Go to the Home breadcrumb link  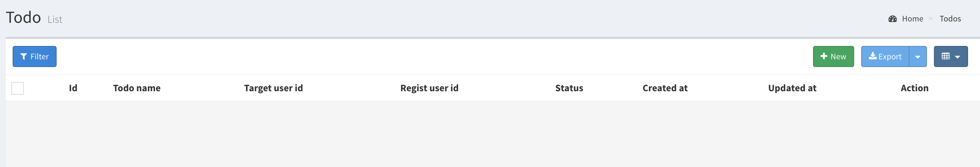(x=912, y=19)
